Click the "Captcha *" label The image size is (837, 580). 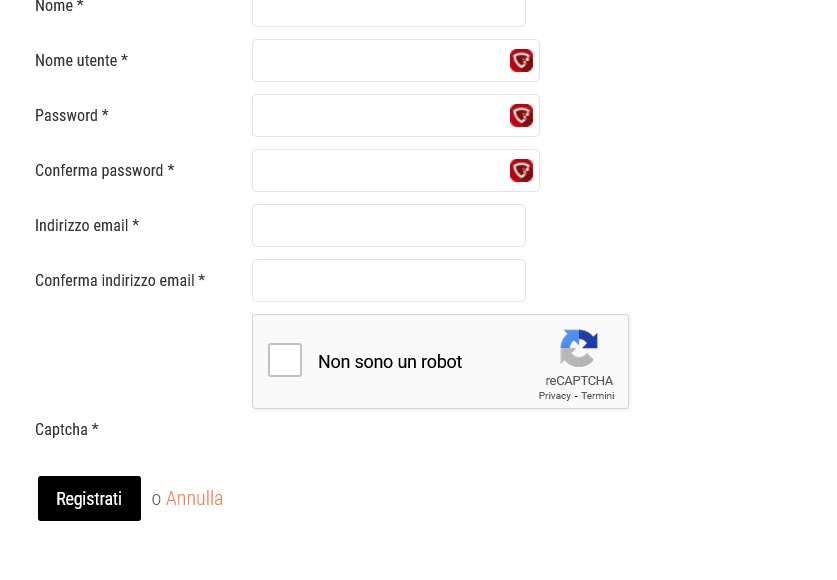pos(67,429)
